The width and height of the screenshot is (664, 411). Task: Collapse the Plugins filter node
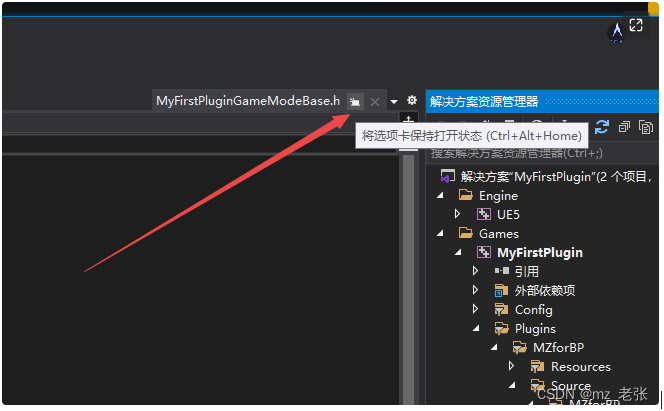[476, 328]
